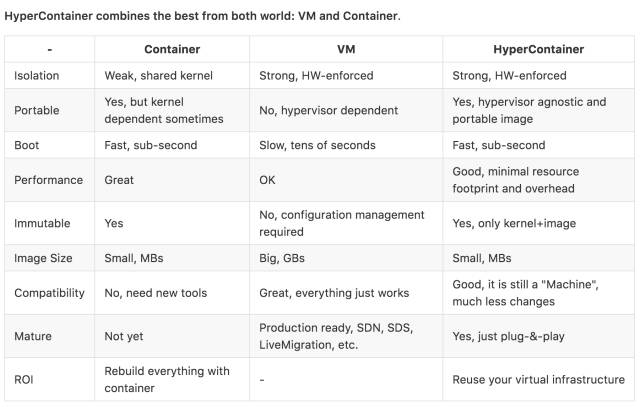This screenshot has width=640, height=407.
Task: Select the Boot row label
Action: [x=27, y=145]
